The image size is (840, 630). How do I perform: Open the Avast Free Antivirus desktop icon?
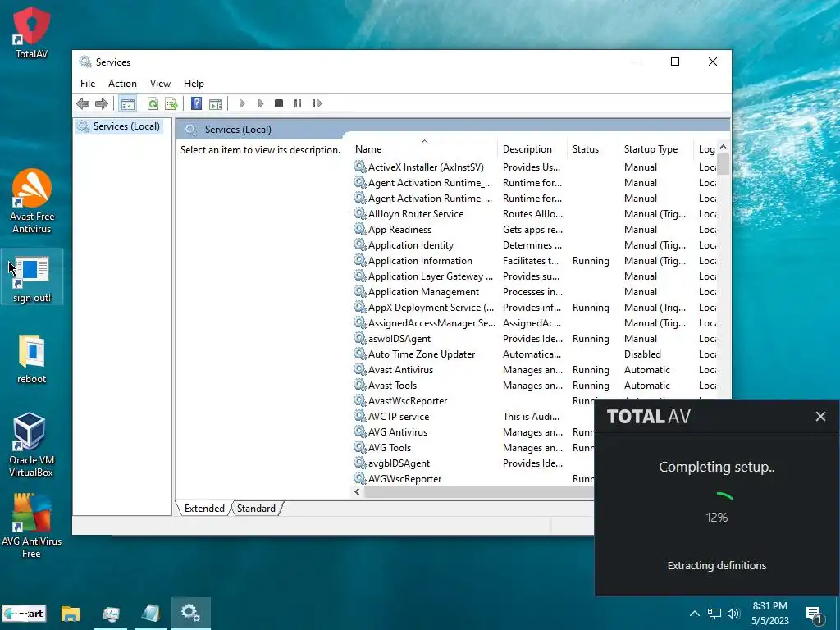tap(32, 202)
